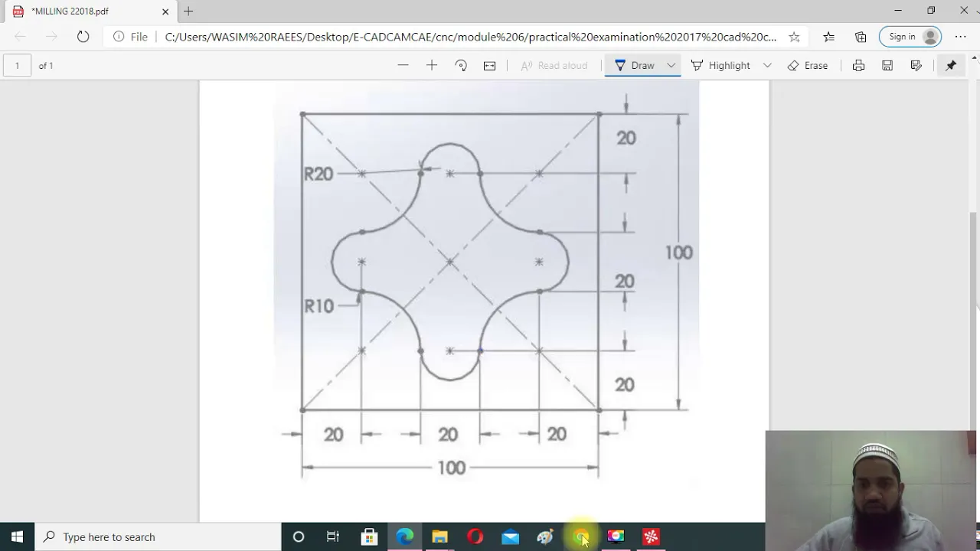
Task: Click the Back navigation arrow
Action: coord(21,37)
